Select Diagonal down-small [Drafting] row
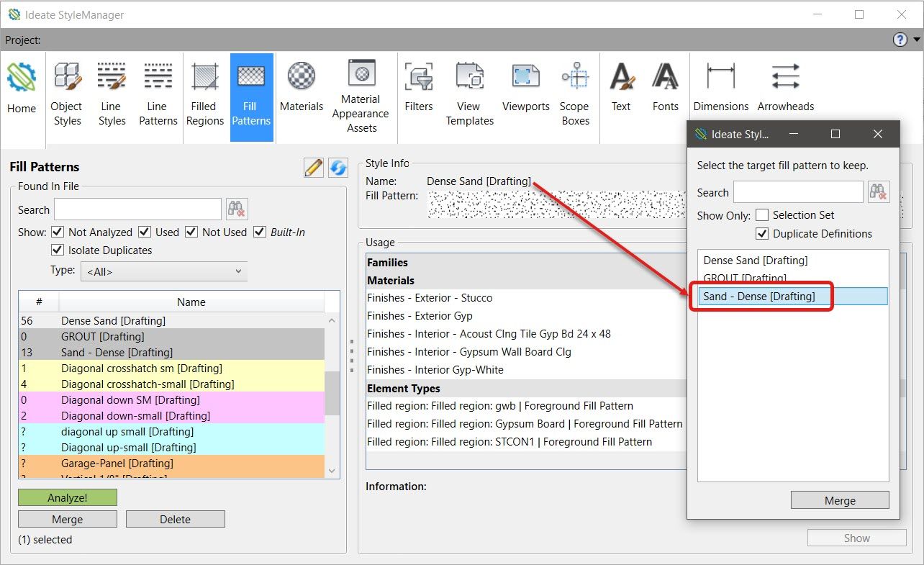The image size is (924, 565). coord(172,415)
